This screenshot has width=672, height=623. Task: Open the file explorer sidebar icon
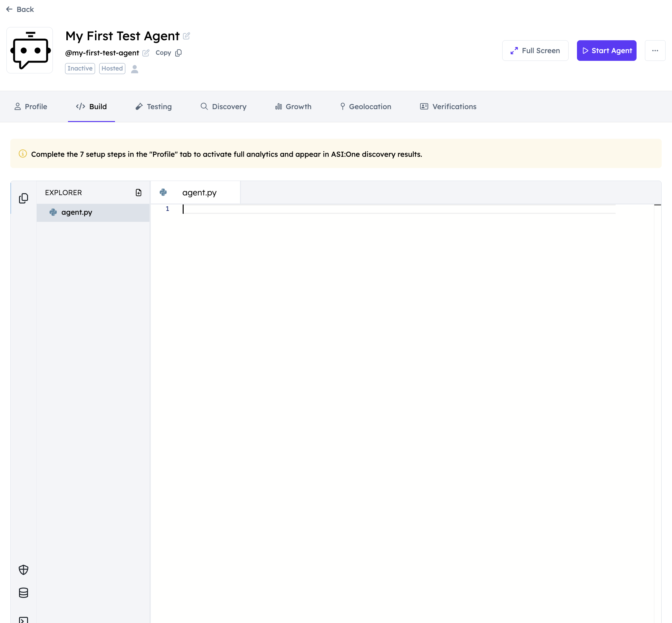(x=24, y=198)
